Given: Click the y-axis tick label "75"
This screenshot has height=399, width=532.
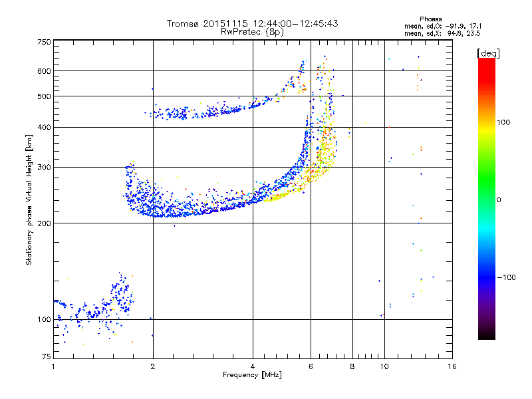Looking at the screenshot, I should pos(47,356).
